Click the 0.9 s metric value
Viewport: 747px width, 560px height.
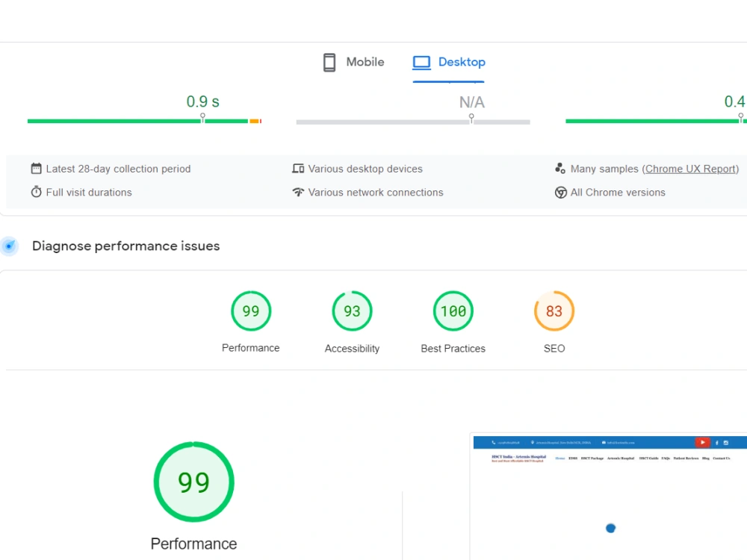click(203, 102)
